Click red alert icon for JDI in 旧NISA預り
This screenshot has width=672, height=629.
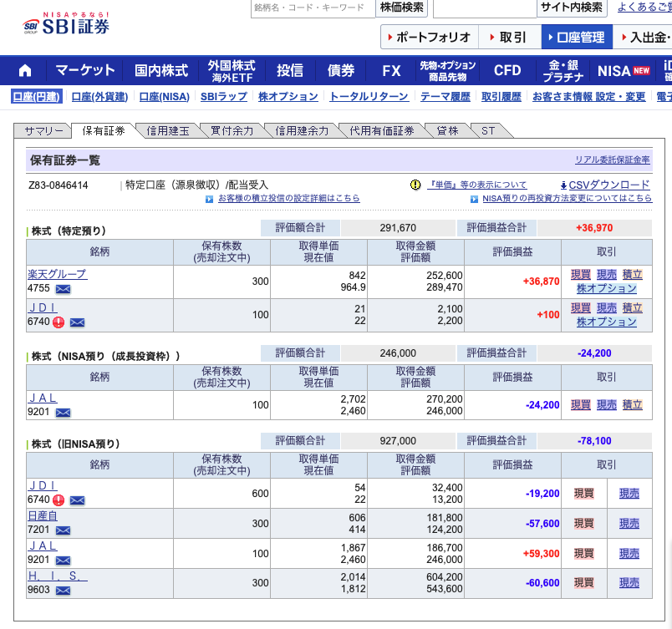pos(59,500)
